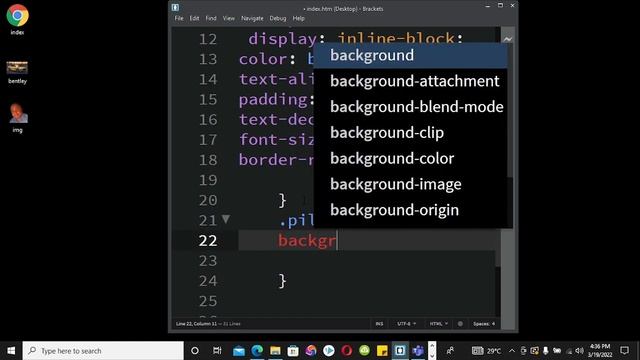Open Microsoft Store from the taskbar
Image resolution: width=640 pixels, height=360 pixels.
tap(293, 351)
